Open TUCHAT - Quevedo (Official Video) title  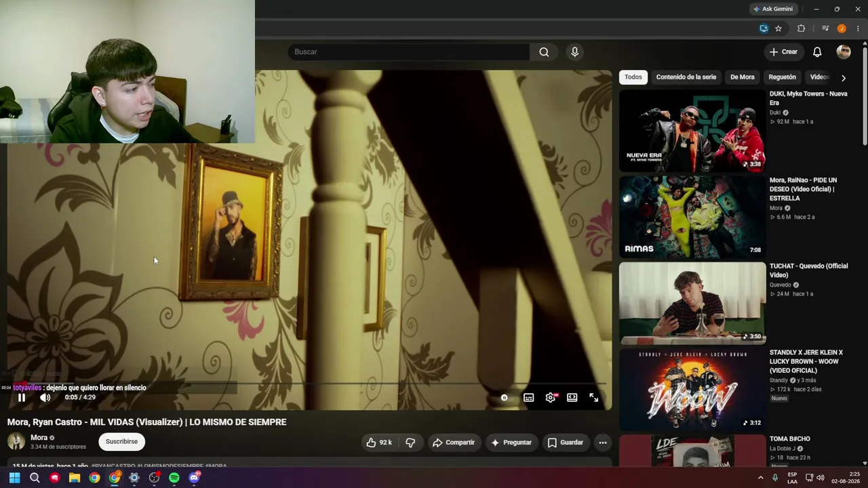click(x=808, y=270)
